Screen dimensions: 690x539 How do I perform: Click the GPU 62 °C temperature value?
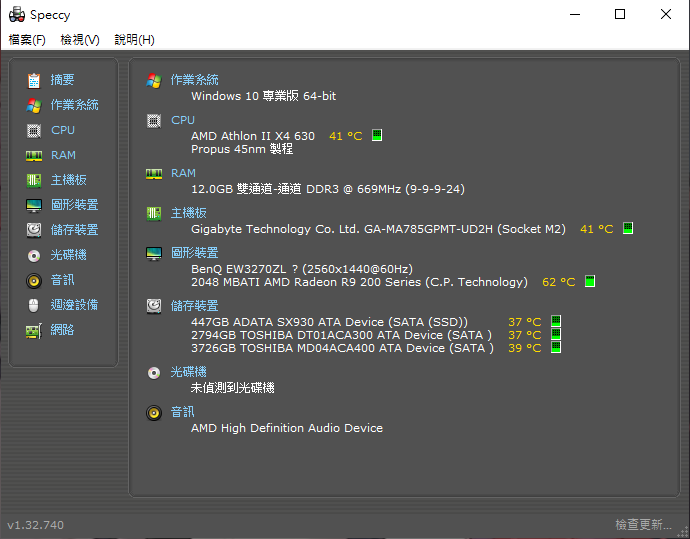tap(558, 282)
